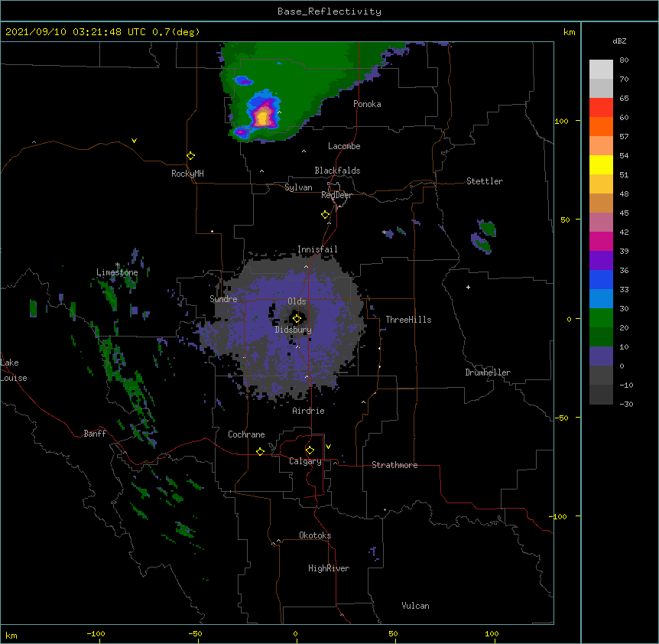Select the white 80 dBZ color swatch
The image size is (659, 644).
601,69
